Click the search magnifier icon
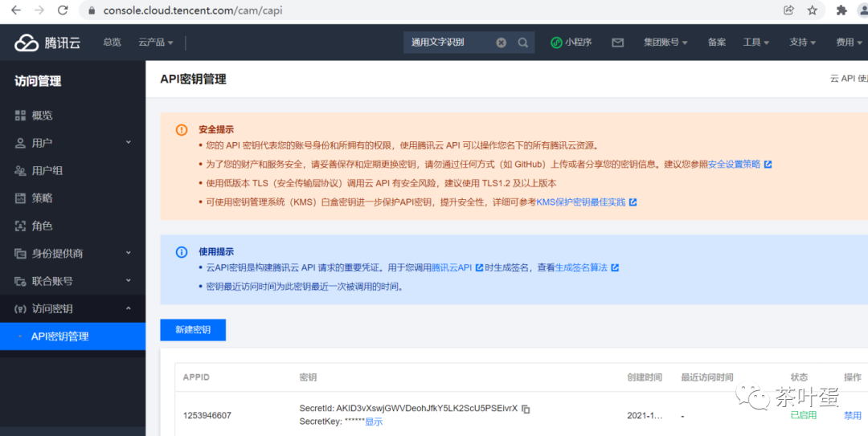 (522, 43)
